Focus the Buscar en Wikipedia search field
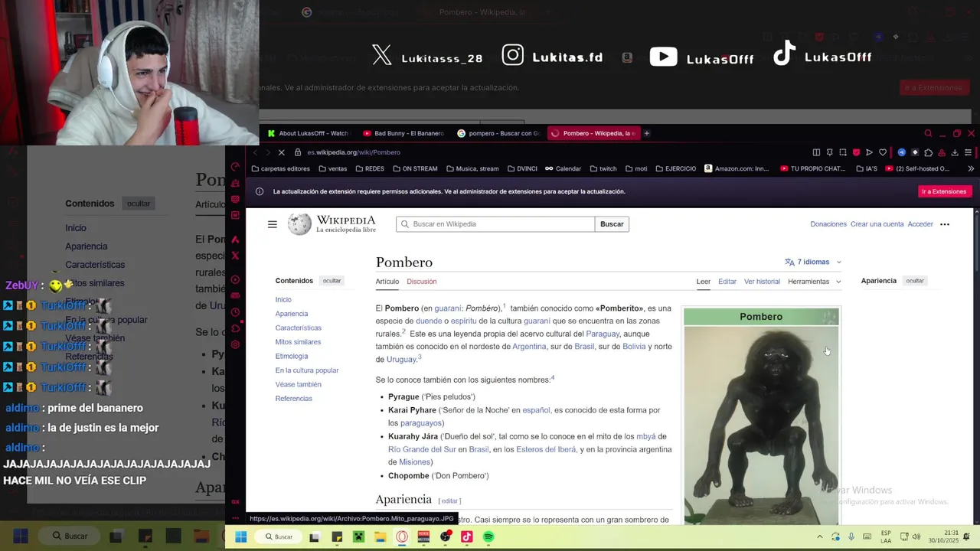Image resolution: width=980 pixels, height=551 pixels. click(x=495, y=224)
